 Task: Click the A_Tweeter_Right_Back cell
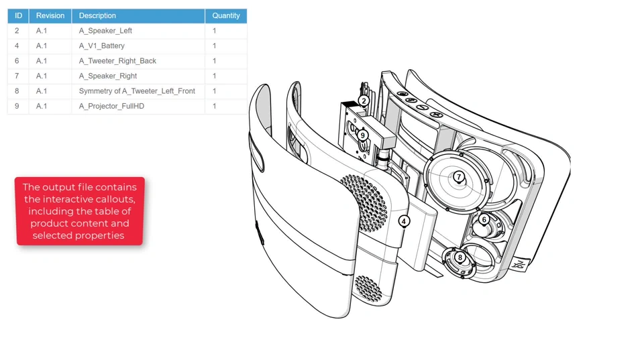click(x=138, y=61)
